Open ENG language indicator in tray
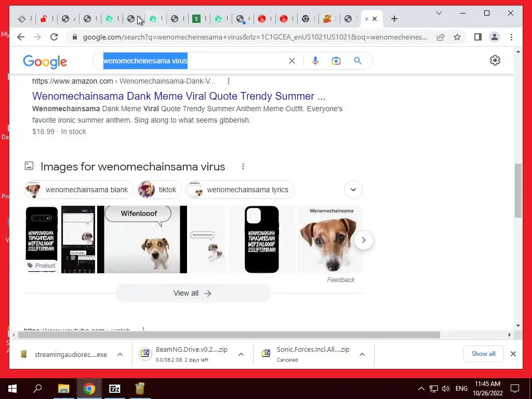Image resolution: width=532 pixels, height=399 pixels. click(x=461, y=389)
